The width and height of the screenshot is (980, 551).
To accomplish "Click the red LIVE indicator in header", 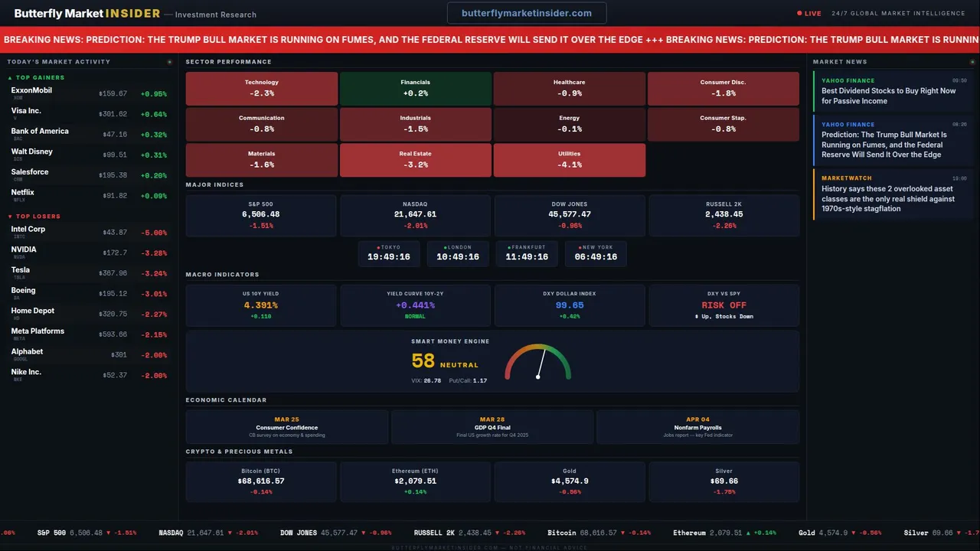I will [809, 13].
